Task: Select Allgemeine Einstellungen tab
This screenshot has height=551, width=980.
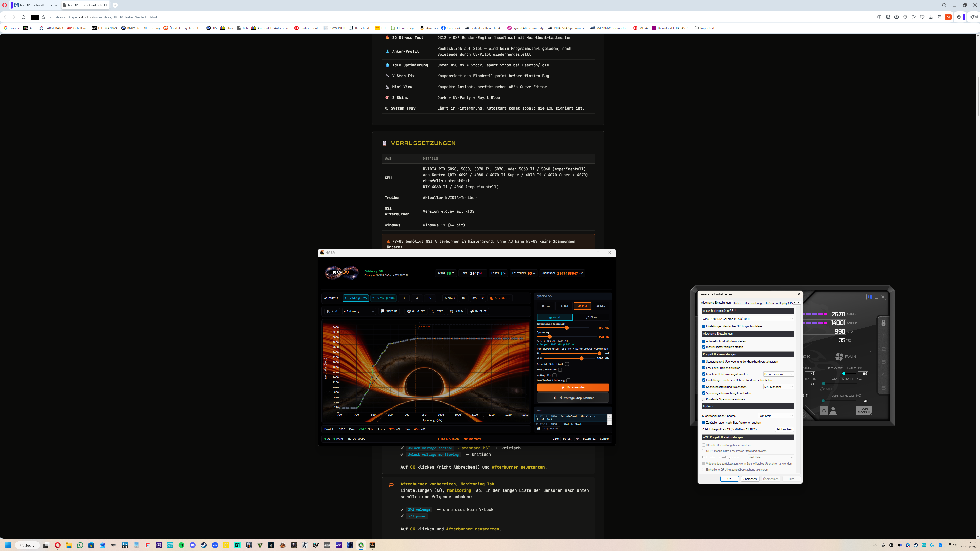Action: [x=716, y=303]
